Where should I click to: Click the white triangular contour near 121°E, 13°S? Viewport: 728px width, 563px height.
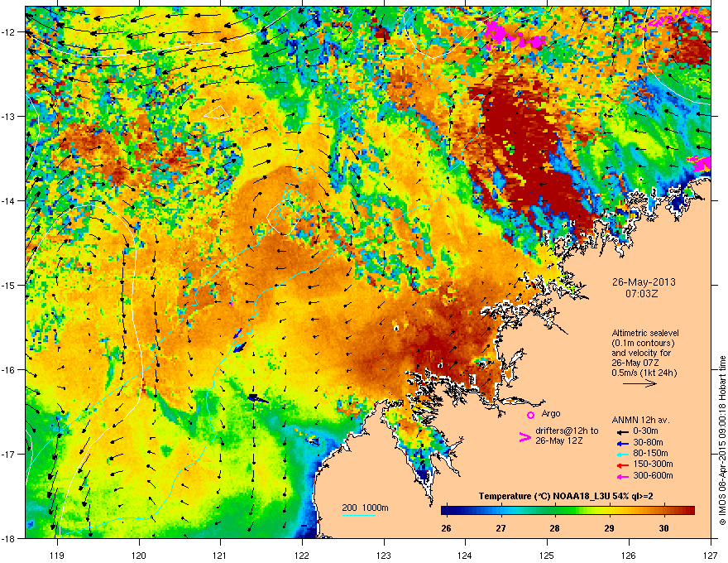click(x=218, y=113)
